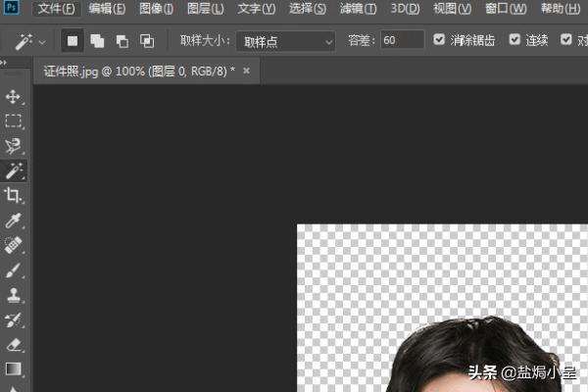Viewport: 588px width, 392px height.
Task: Toggle the 消除锯齿 anti-alias checkbox
Action: tap(441, 41)
